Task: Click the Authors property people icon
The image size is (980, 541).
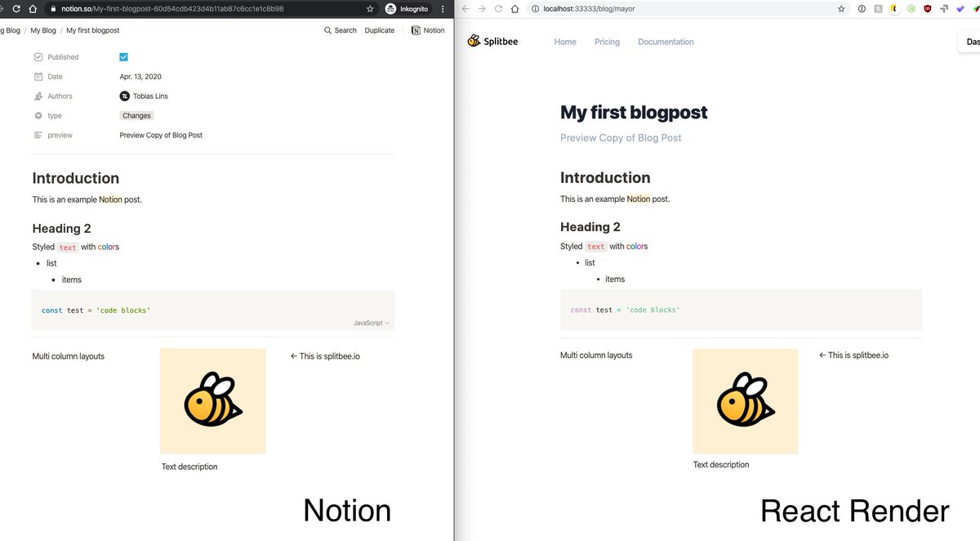Action: coord(38,96)
